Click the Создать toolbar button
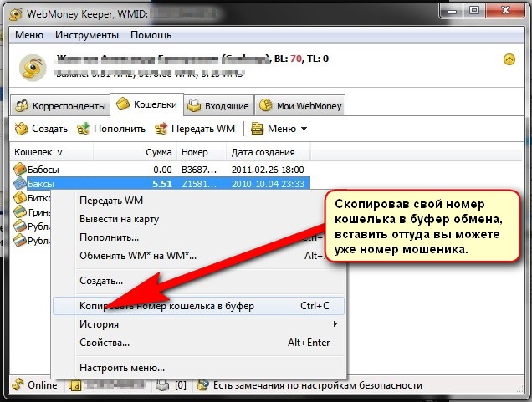Image resolution: width=532 pixels, height=402 pixels. (41, 129)
